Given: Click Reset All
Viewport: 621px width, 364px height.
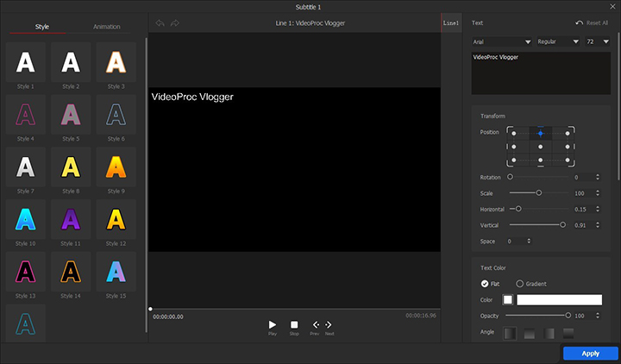Looking at the screenshot, I should click(x=592, y=23).
